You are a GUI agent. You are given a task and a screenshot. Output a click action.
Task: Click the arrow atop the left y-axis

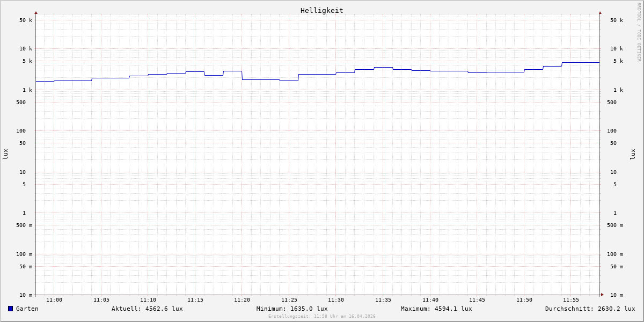pos(36,12)
